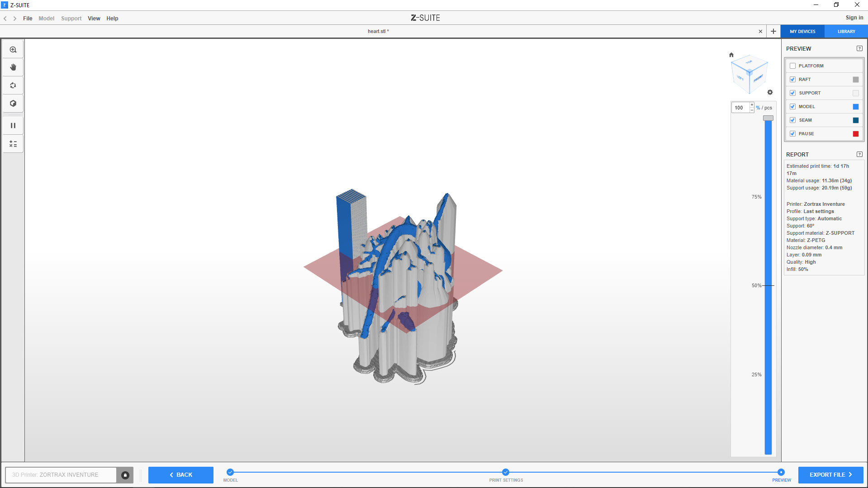
Task: Open the Preview panel help expander
Action: click(x=859, y=49)
